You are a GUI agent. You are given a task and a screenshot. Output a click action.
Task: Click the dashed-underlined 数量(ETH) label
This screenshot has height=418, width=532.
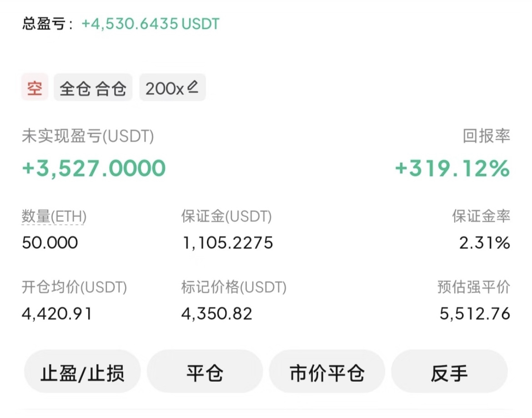(x=54, y=217)
